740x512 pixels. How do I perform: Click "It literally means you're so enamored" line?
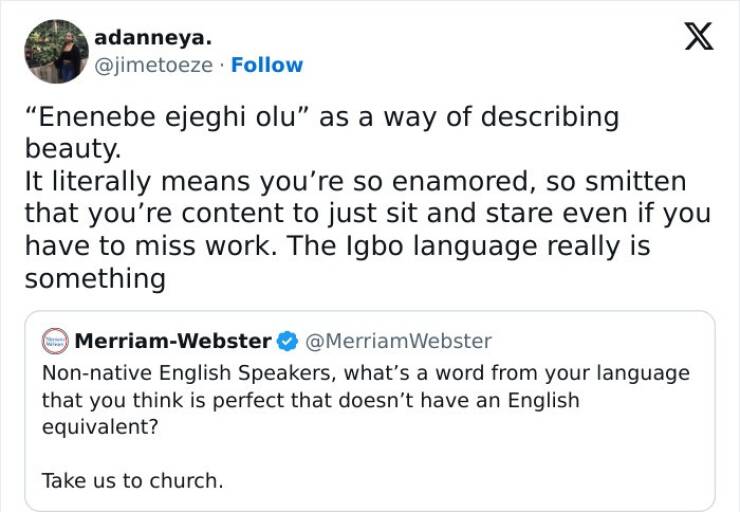[x=231, y=182]
